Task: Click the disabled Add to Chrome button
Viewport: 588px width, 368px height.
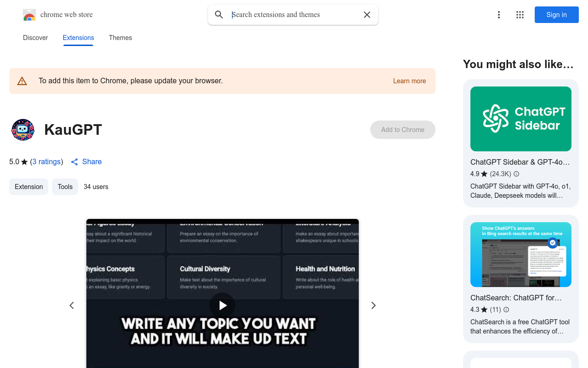Action: pyautogui.click(x=403, y=130)
